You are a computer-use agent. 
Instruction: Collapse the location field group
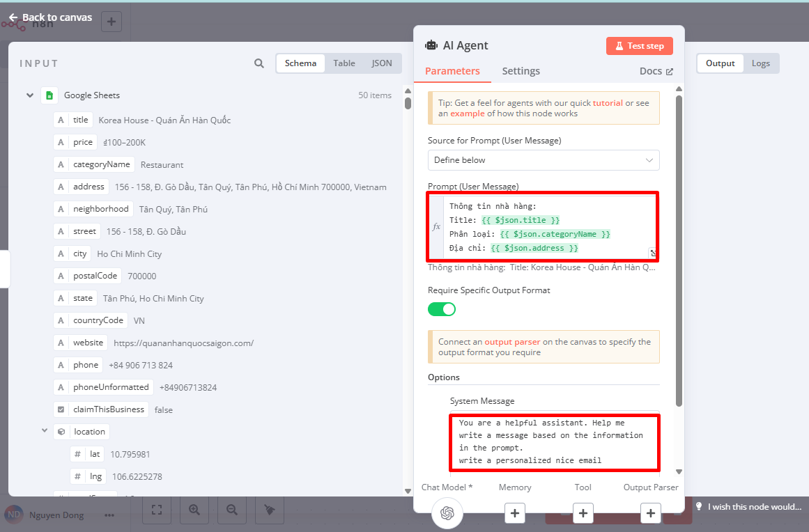pos(45,432)
